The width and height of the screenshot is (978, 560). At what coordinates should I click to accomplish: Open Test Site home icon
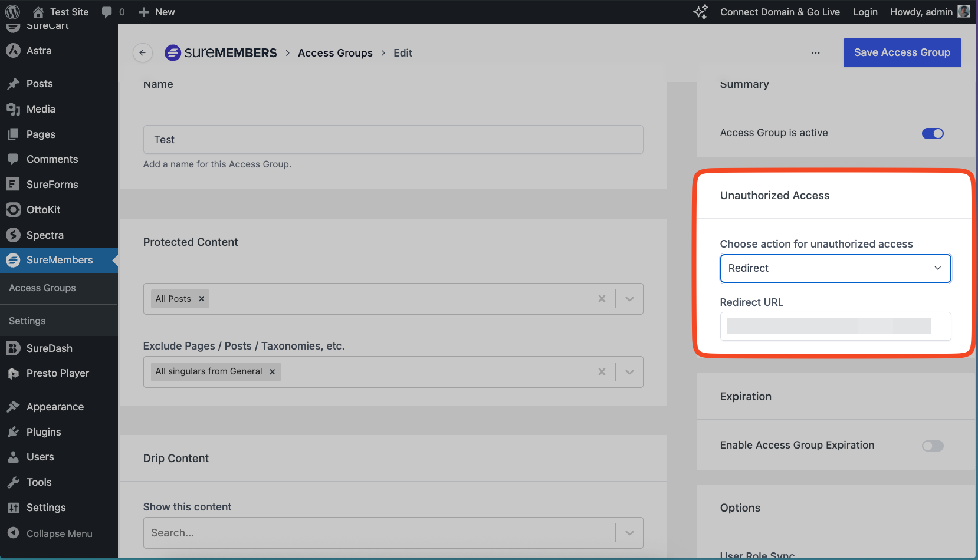pos(38,12)
